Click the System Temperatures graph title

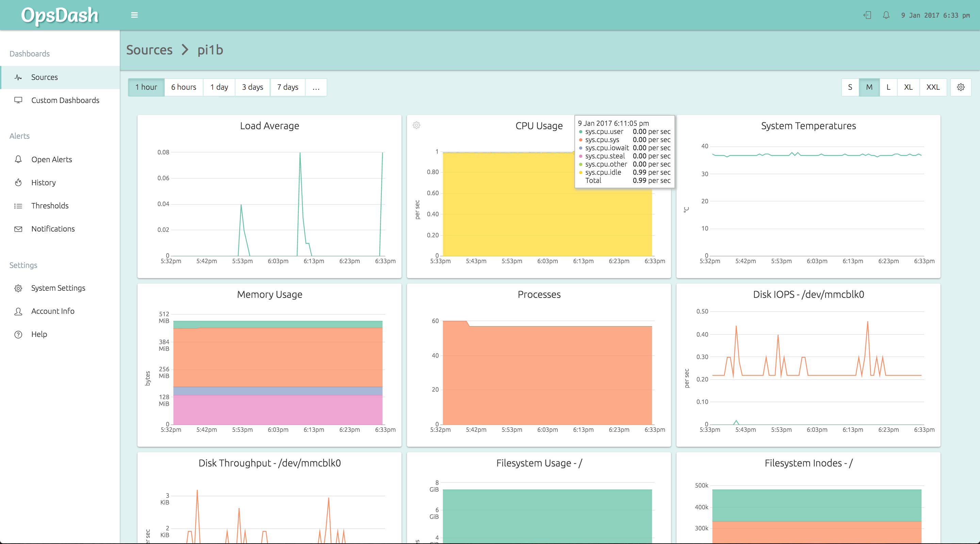point(808,126)
